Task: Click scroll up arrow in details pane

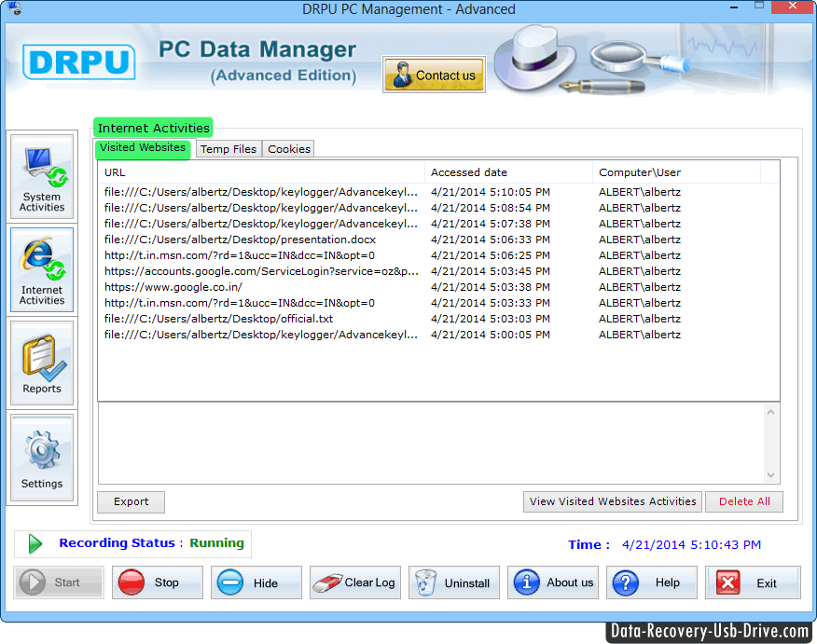Action: tap(770, 412)
